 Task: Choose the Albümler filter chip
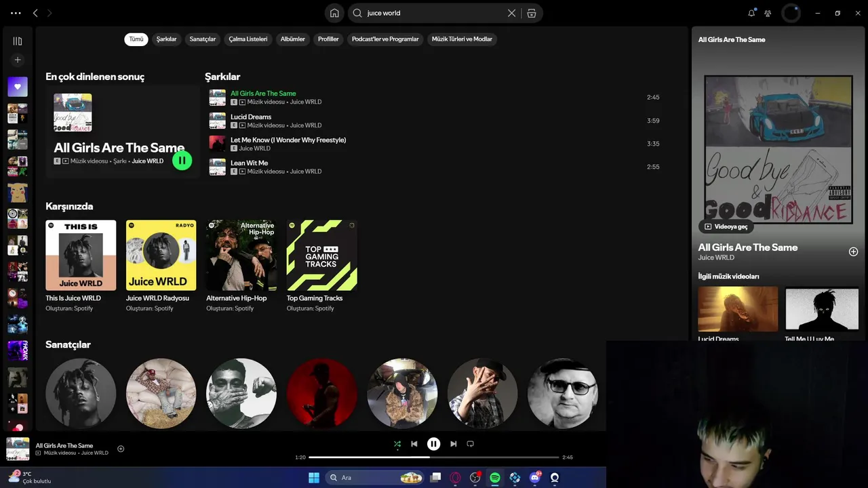point(292,39)
